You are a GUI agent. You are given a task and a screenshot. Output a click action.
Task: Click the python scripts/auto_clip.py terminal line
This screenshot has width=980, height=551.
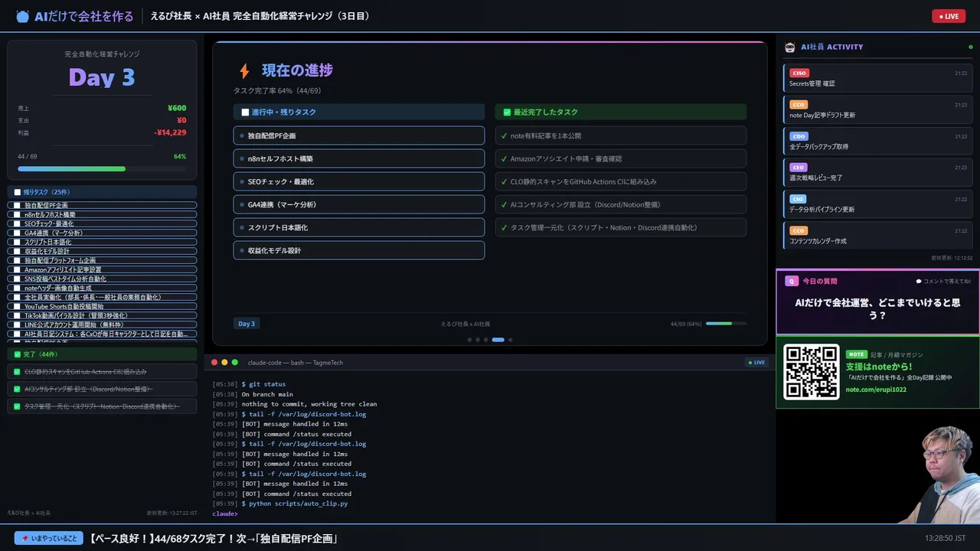tap(280, 504)
